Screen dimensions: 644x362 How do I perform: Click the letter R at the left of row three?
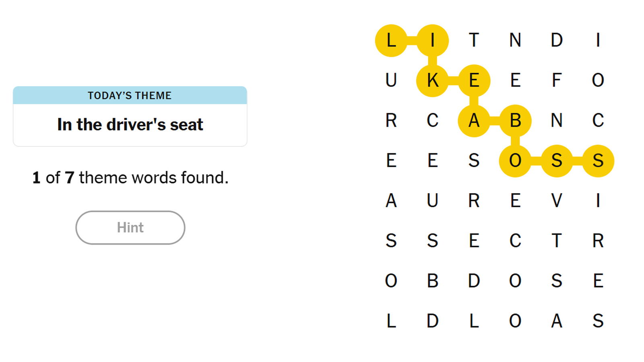pyautogui.click(x=391, y=121)
